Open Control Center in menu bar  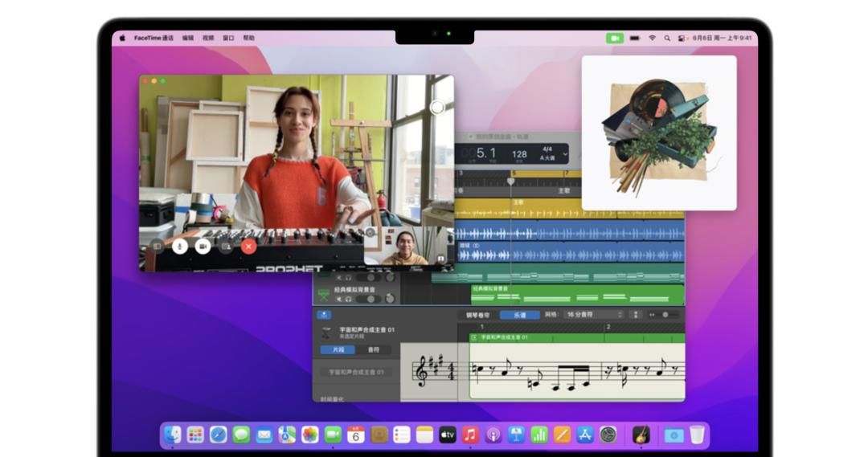682,39
